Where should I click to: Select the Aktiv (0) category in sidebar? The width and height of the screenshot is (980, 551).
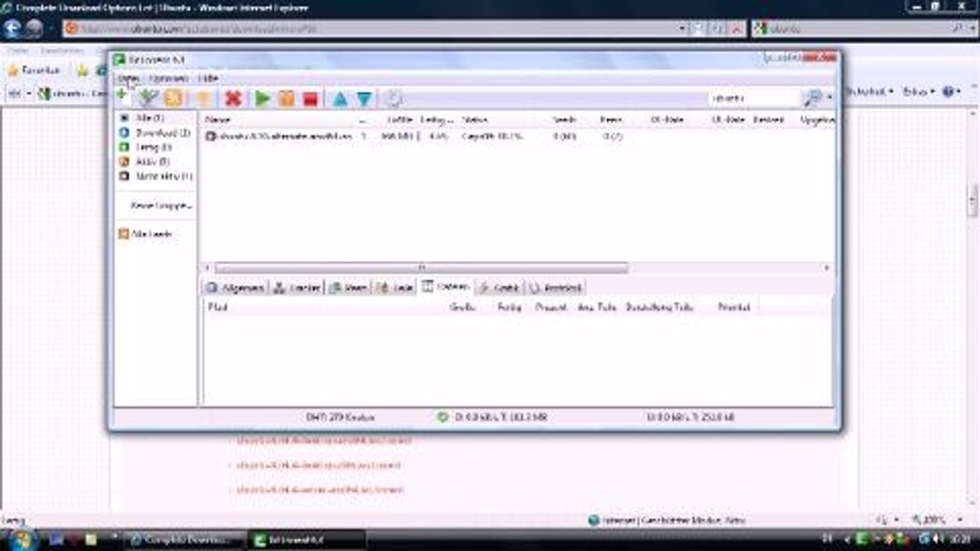[145, 161]
